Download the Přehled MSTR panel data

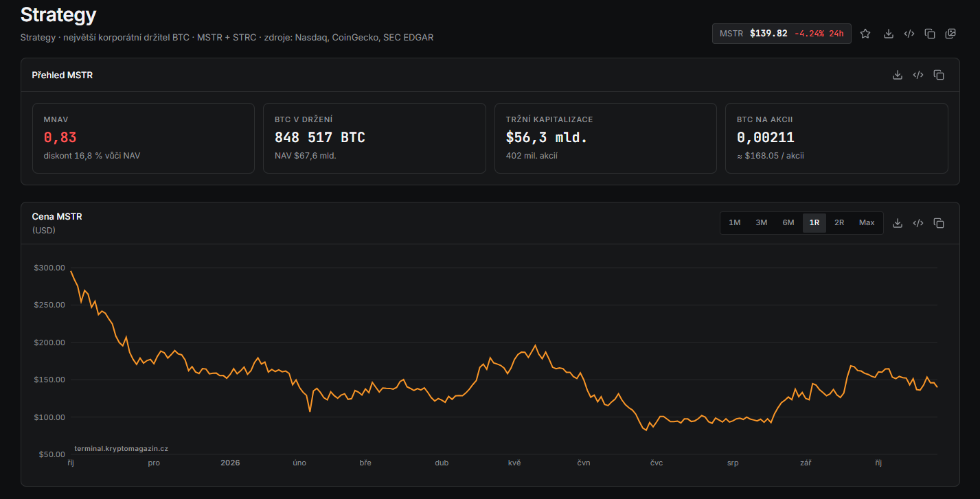tap(897, 75)
